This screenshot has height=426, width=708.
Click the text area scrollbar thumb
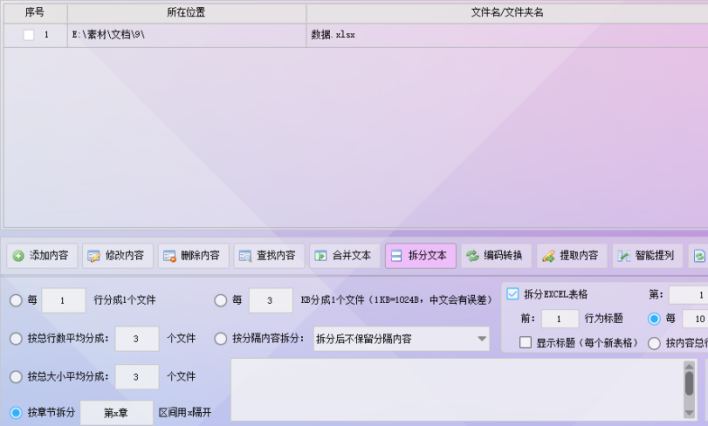(x=689, y=384)
